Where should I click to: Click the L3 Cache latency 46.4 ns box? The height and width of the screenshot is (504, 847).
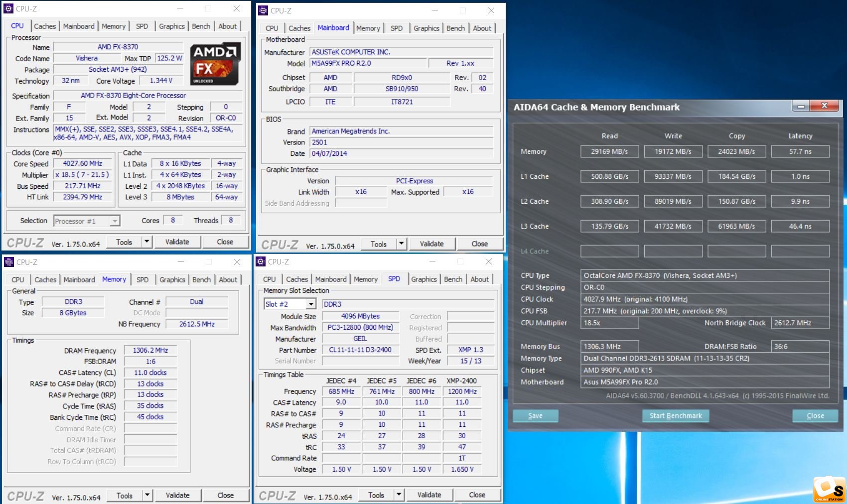(x=800, y=226)
